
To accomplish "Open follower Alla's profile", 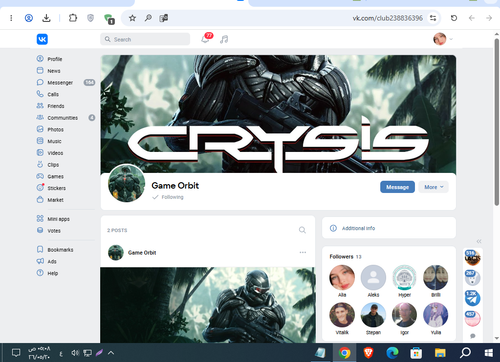I will [342, 281].
